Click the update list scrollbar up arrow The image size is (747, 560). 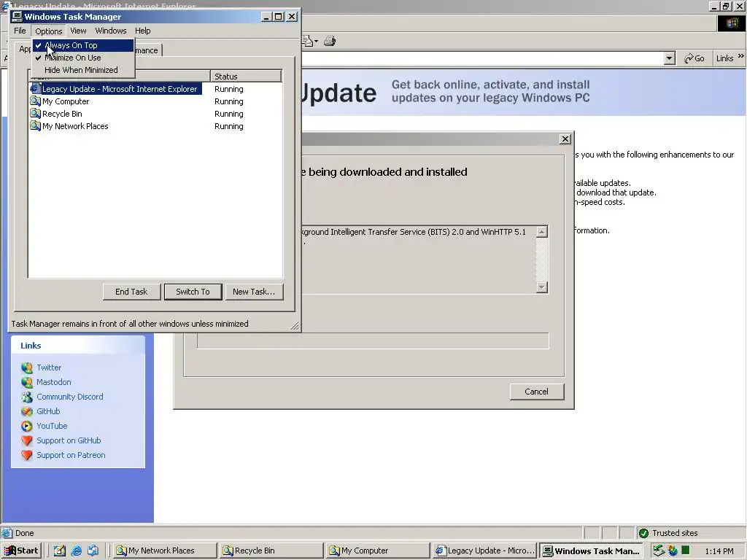(542, 232)
